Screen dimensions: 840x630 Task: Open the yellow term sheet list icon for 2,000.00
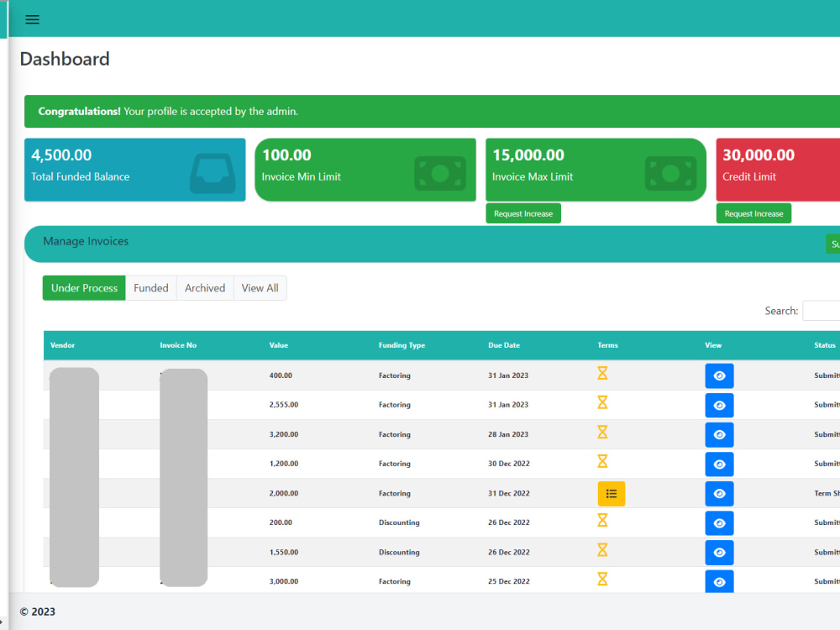coord(612,494)
